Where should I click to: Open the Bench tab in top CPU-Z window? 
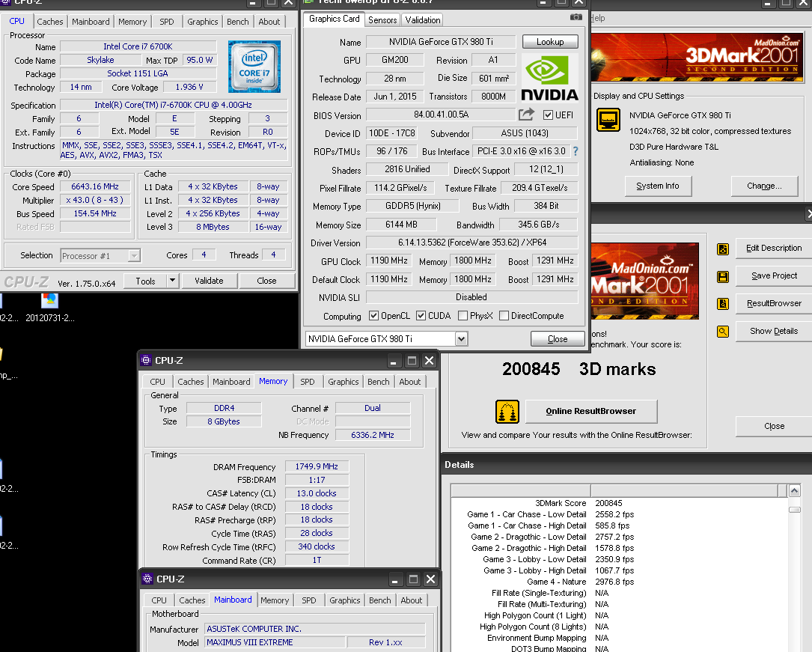pos(238,22)
